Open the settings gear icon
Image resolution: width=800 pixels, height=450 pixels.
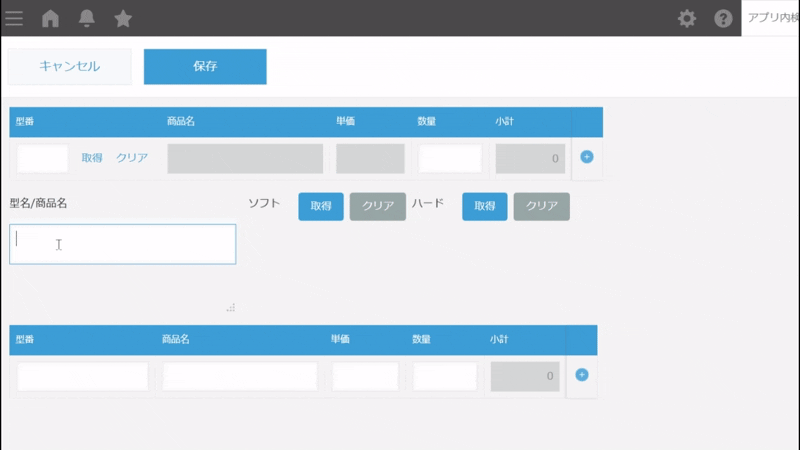pyautogui.click(x=686, y=18)
